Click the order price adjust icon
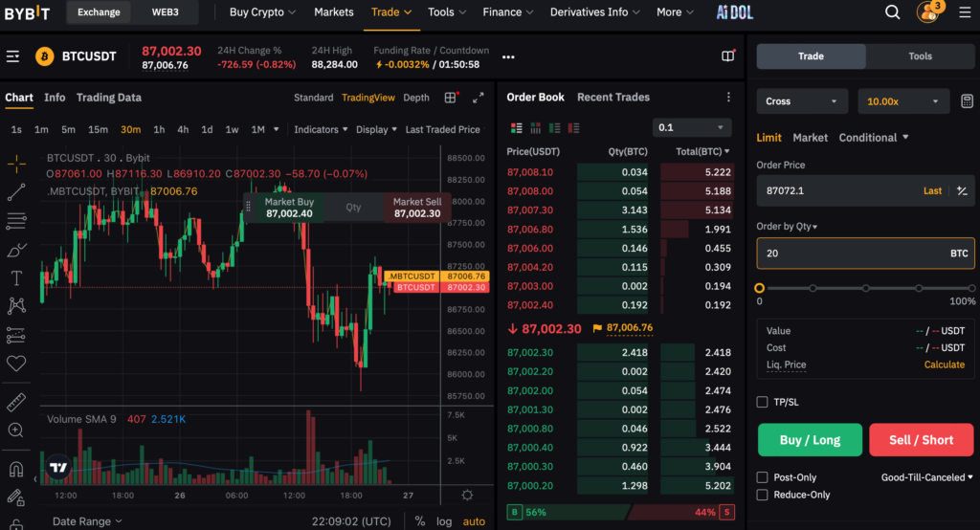Viewport: 980px width, 530px height. tap(962, 190)
